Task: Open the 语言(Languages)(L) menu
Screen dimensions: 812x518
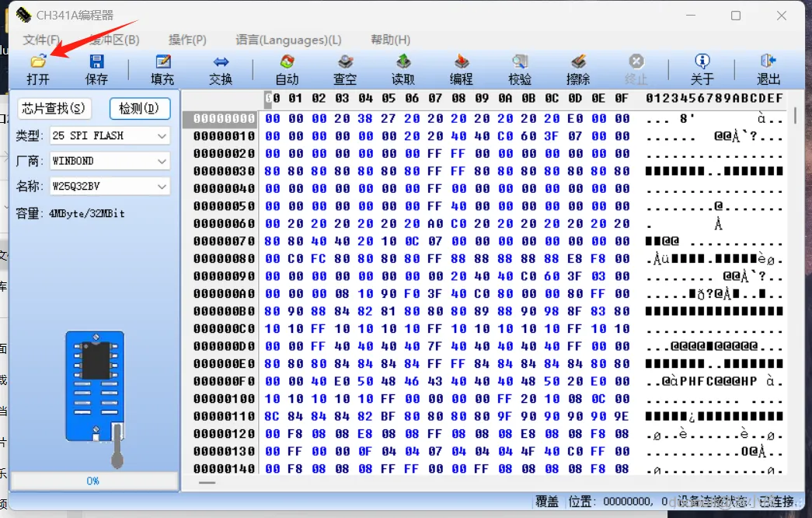Action: coord(288,40)
